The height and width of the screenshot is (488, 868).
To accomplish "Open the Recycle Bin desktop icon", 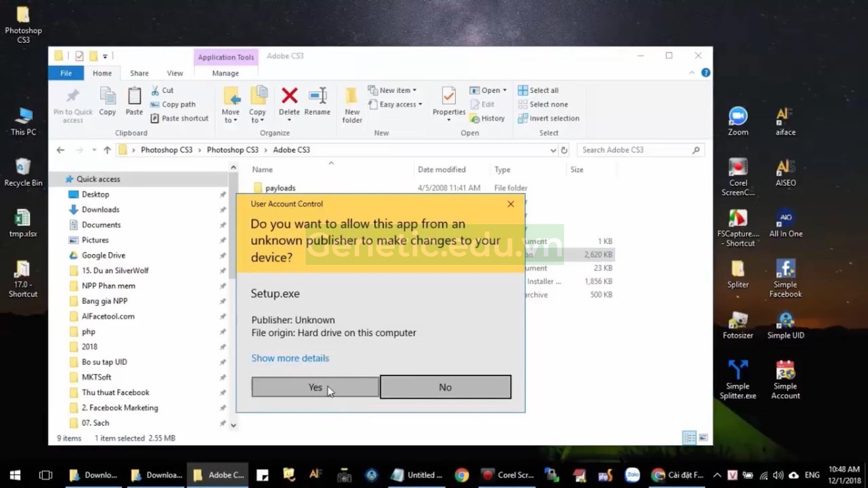I will tap(23, 172).
